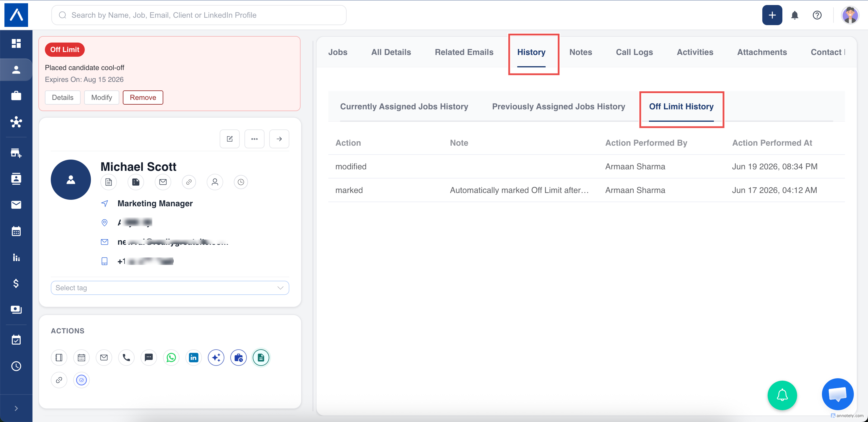Image resolution: width=868 pixels, height=422 pixels.
Task: Open the contacts card icon in sidebar
Action: [x=16, y=178]
